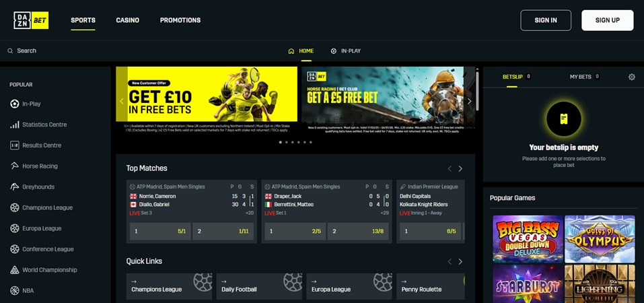The width and height of the screenshot is (644, 303).
Task: Click the Sign In button
Action: pos(546,20)
